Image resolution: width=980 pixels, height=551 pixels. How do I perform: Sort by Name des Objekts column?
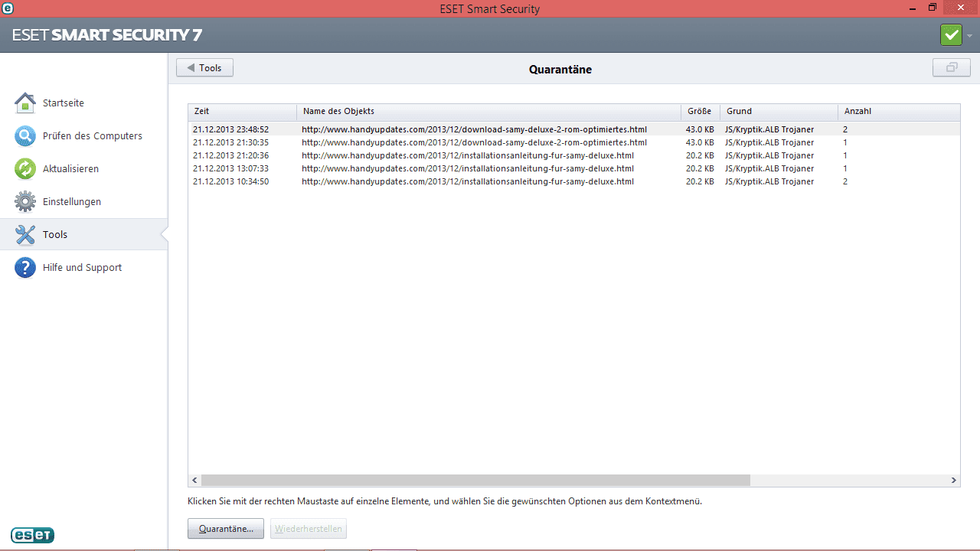(488, 112)
